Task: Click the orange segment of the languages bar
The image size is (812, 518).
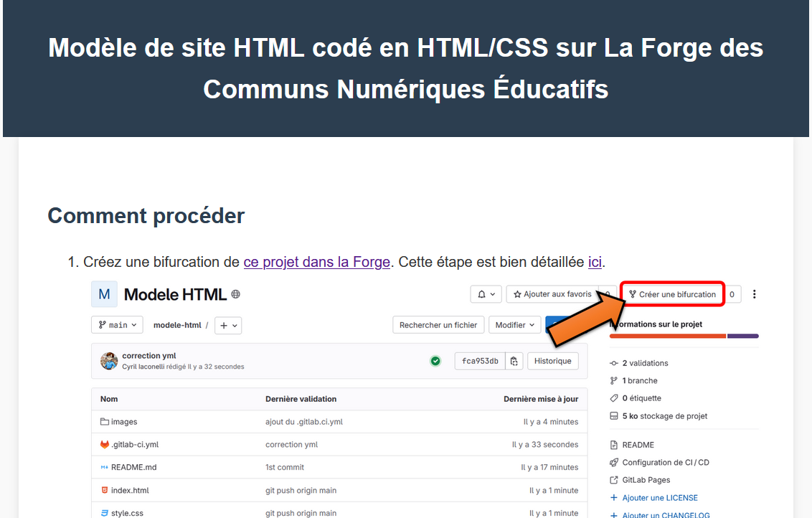Action: tap(668, 336)
